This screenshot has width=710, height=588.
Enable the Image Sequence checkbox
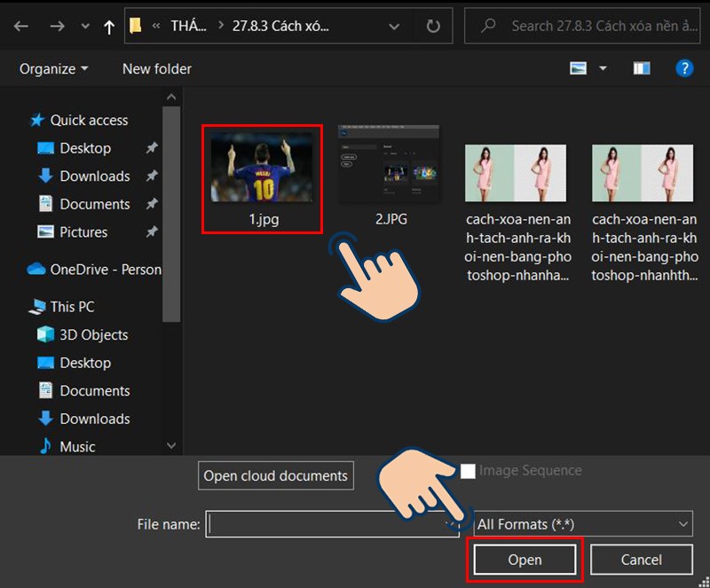pyautogui.click(x=468, y=471)
